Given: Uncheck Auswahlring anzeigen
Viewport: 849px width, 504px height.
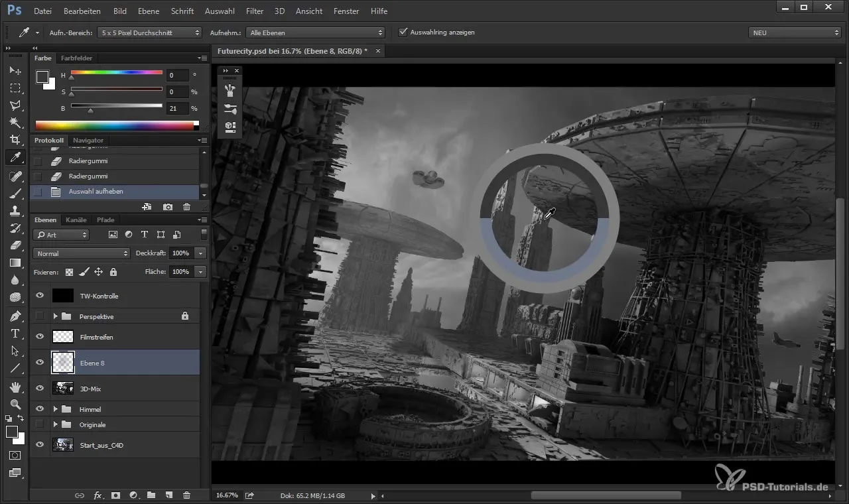Looking at the screenshot, I should 403,32.
